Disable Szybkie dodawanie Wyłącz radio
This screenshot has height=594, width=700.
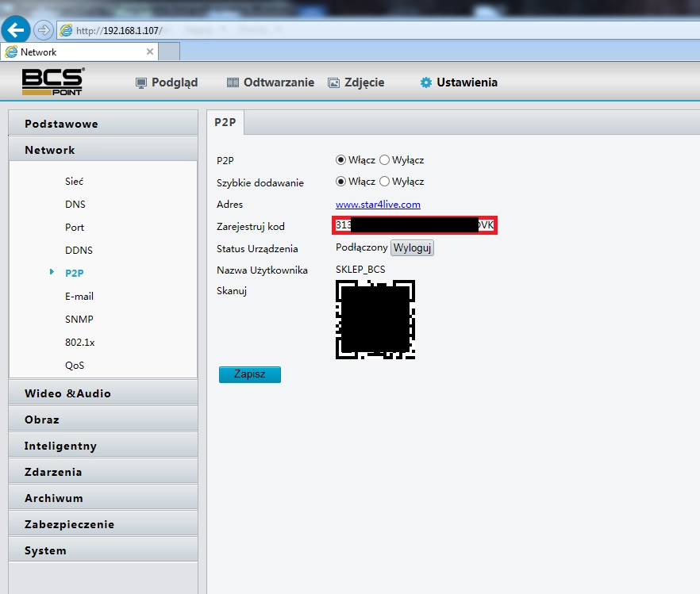pos(384,181)
